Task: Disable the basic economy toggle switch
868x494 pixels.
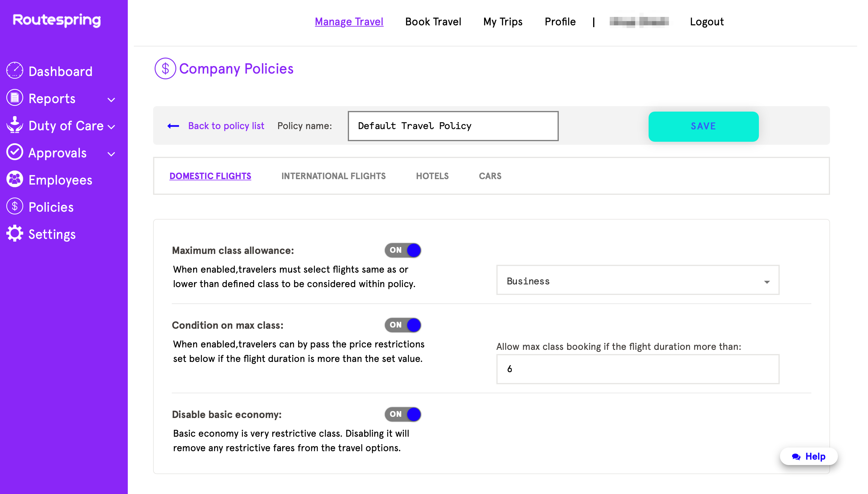Action: [402, 414]
